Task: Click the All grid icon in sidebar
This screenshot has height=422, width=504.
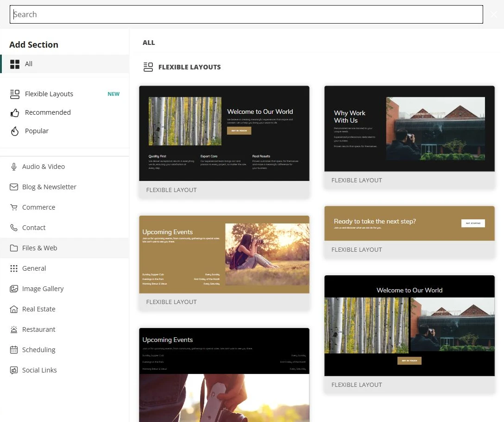Action: coord(15,64)
